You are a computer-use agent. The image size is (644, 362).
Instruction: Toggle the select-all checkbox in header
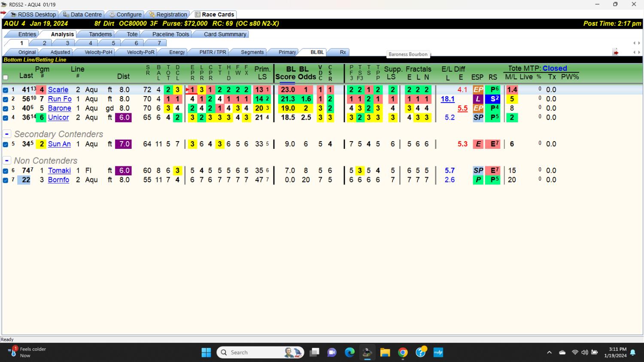tap(6, 78)
